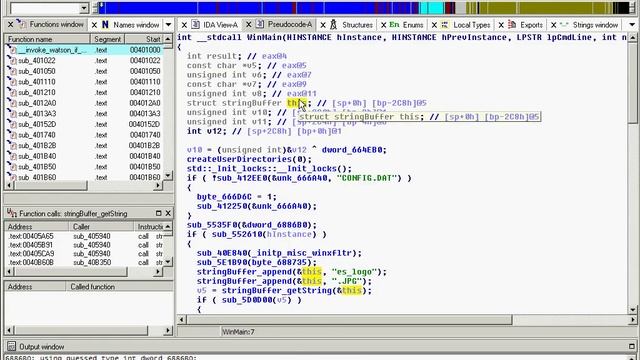Sort callers by Address column header
Image resolution: width=640 pixels, height=360 pixels.
click(36, 227)
